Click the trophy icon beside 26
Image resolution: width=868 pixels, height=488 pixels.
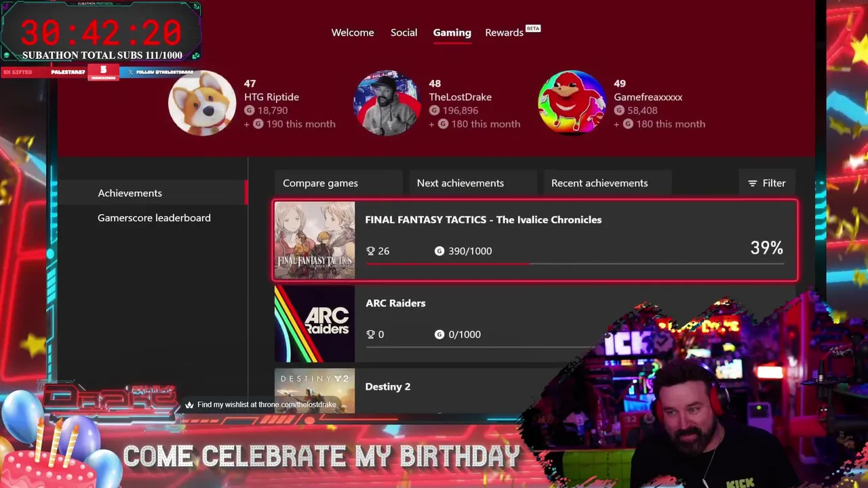click(x=370, y=251)
